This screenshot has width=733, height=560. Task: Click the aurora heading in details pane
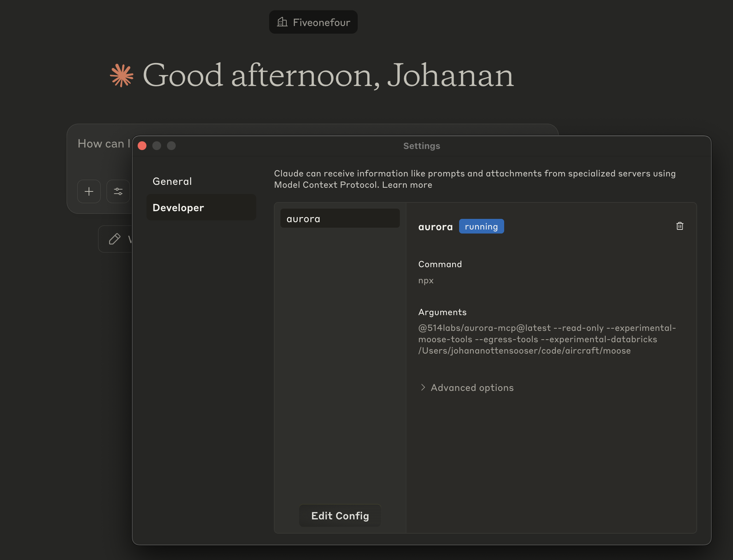[435, 227]
